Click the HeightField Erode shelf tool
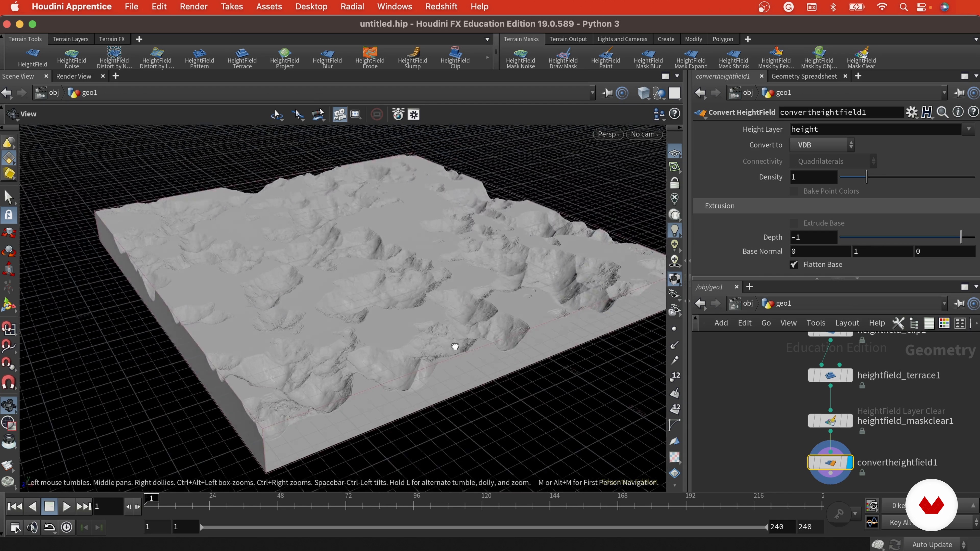Screen dimensions: 980x551 pyautogui.click(x=370, y=58)
